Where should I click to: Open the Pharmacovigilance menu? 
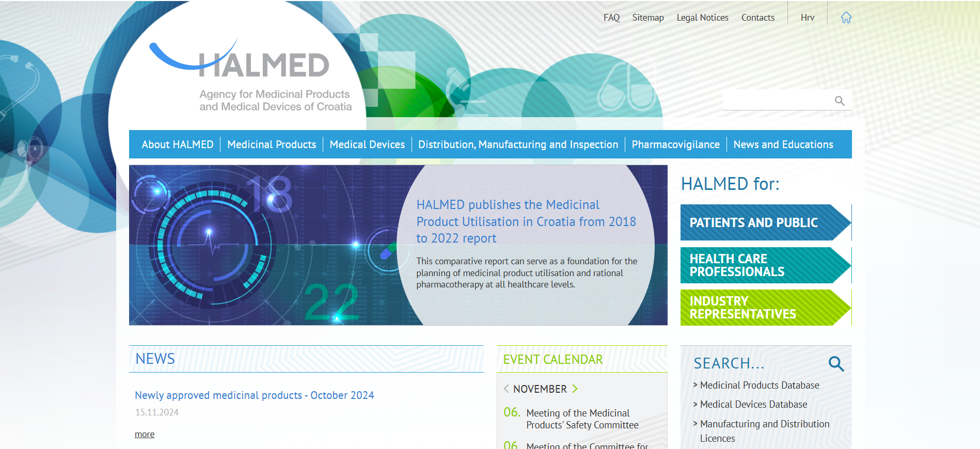(675, 145)
